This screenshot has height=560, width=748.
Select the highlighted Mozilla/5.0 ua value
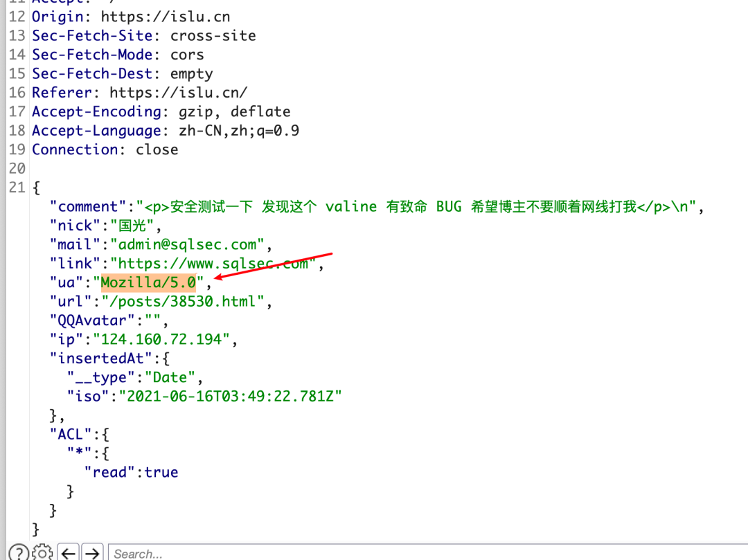pos(148,282)
